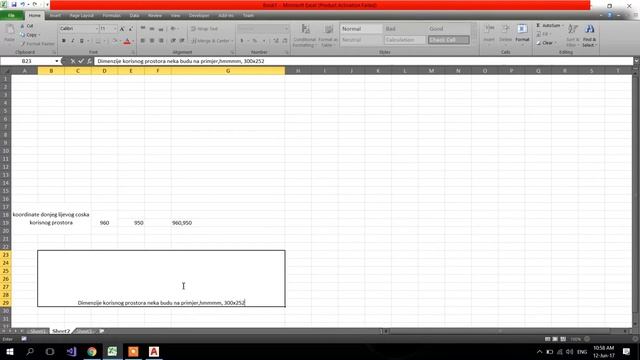This screenshot has height=360, width=640.
Task: Click the Top Align icon
Action: coord(143,29)
